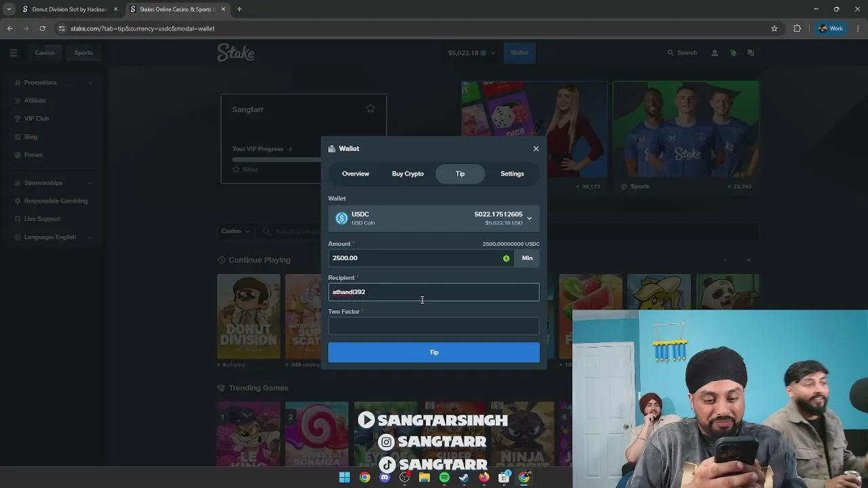
Task: Open the notifications bell icon
Action: tap(732, 53)
